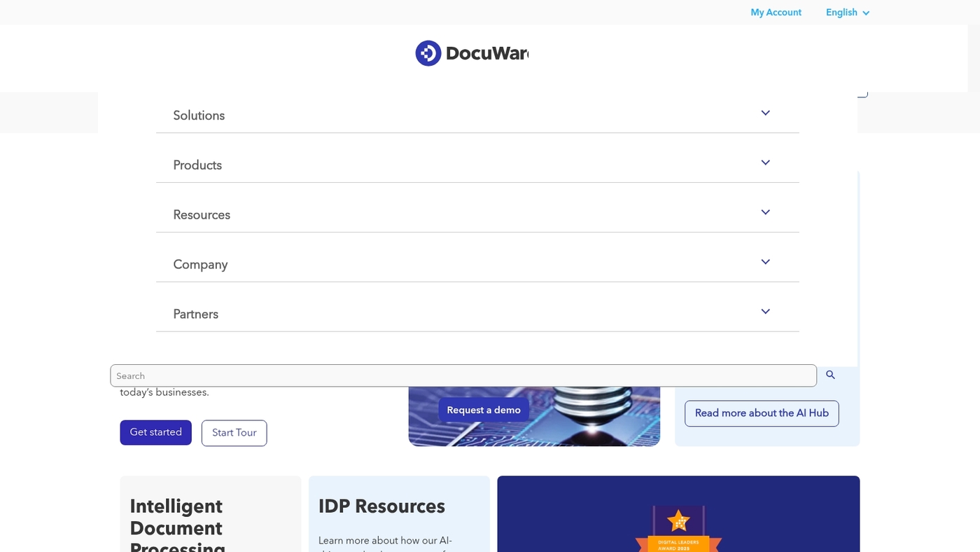This screenshot has height=552, width=980.
Task: Expand the Solutions menu chevron
Action: (765, 113)
